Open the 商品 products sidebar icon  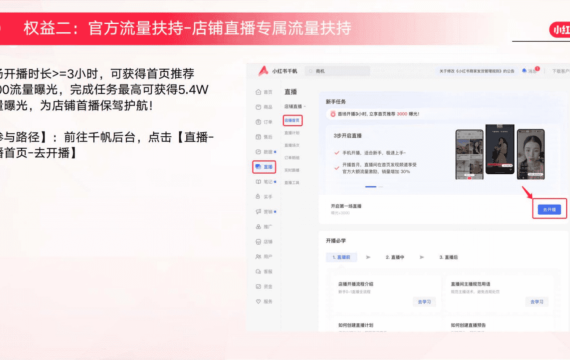[258, 107]
